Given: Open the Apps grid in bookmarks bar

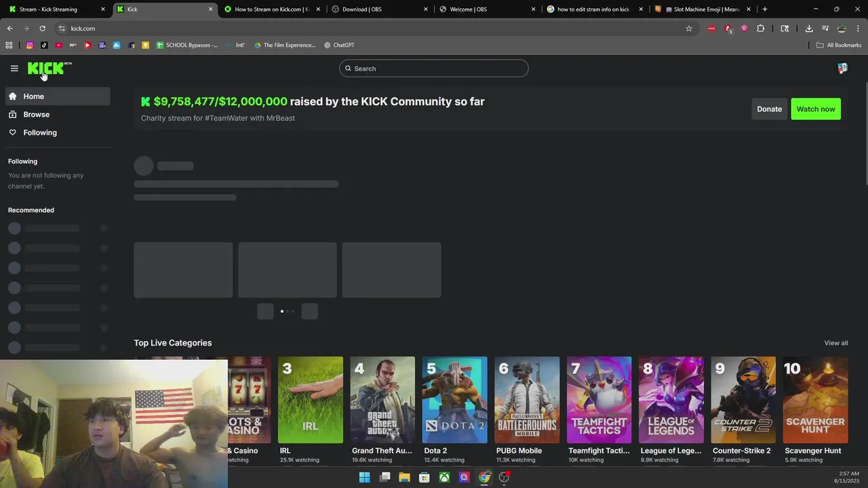Looking at the screenshot, I should tap(9, 45).
